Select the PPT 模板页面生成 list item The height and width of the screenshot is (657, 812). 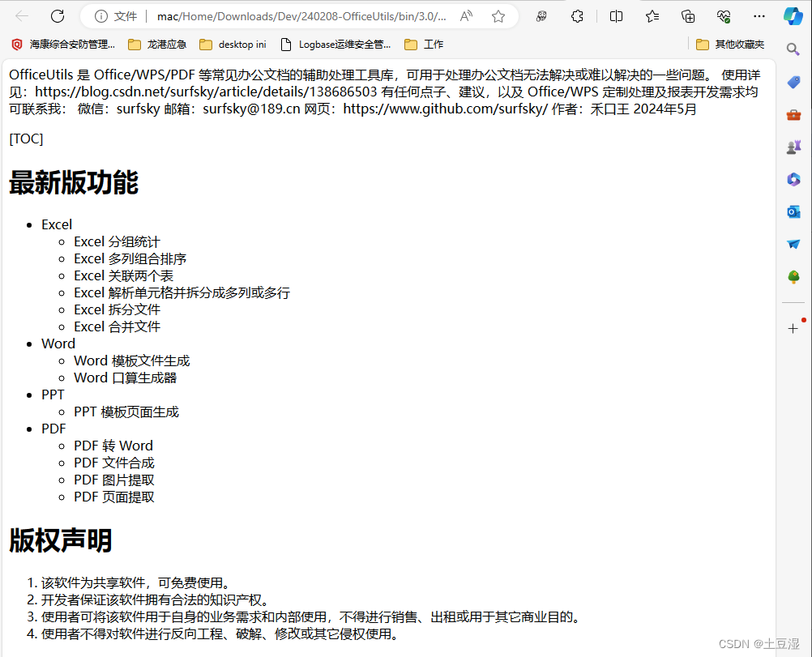[126, 412]
